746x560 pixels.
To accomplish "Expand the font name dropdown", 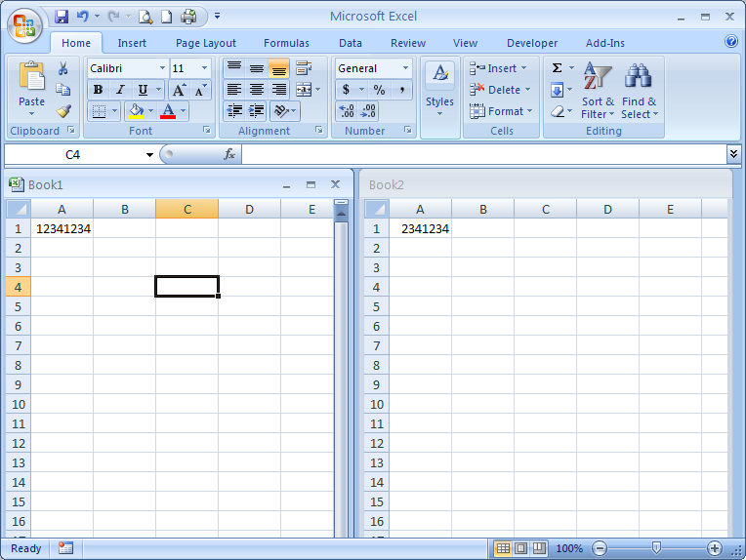I will click(x=163, y=68).
